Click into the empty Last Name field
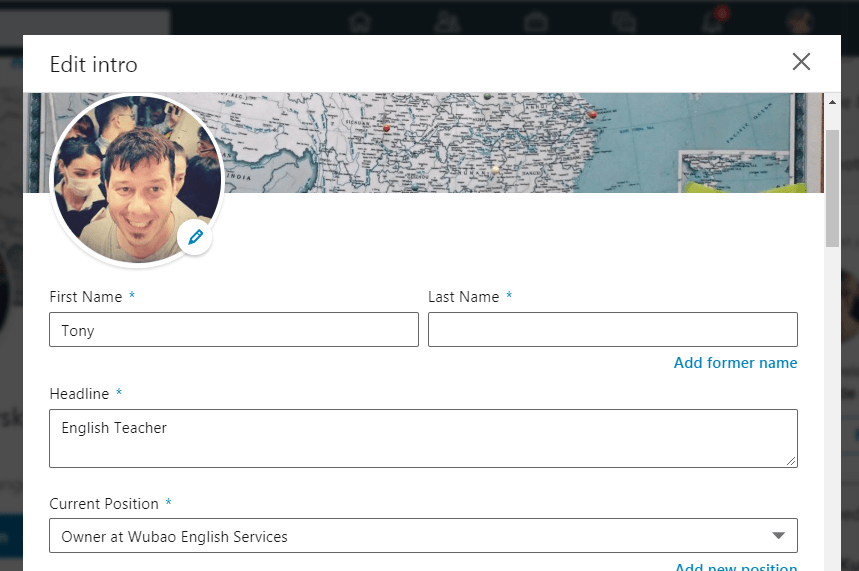The height and width of the screenshot is (571, 859). pyautogui.click(x=612, y=329)
